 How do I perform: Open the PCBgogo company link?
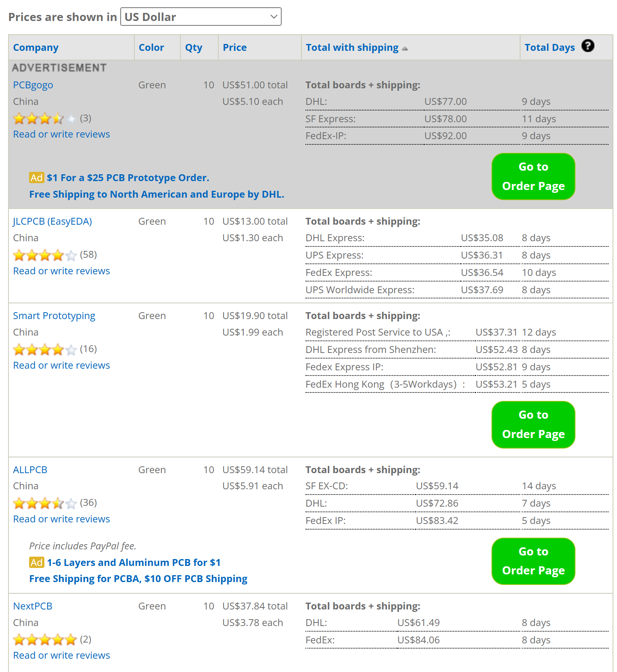click(x=33, y=85)
